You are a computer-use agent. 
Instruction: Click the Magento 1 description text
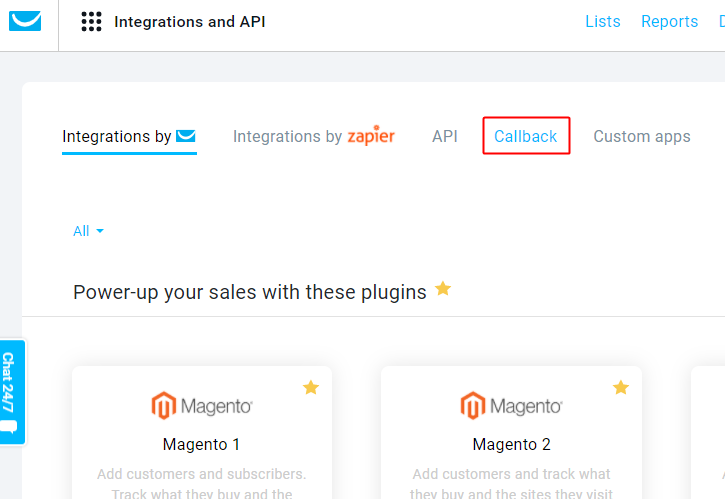coord(202,484)
